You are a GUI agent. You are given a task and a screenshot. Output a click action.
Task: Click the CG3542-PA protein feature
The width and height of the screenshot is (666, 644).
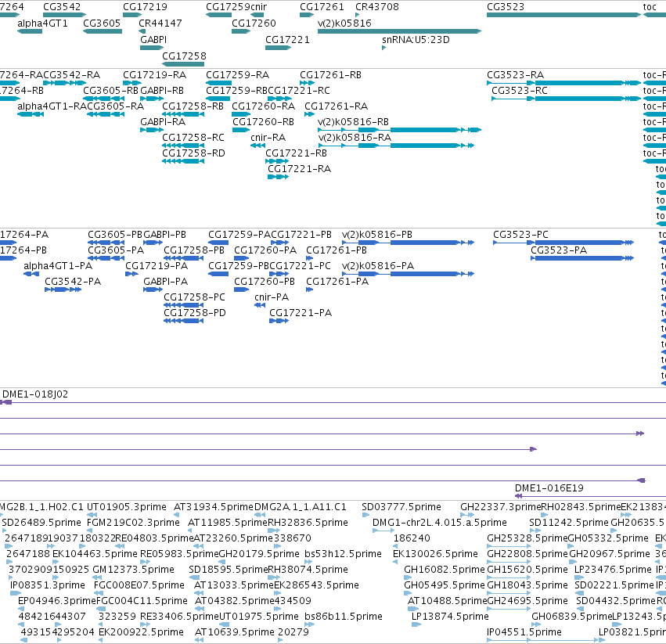tap(63, 290)
